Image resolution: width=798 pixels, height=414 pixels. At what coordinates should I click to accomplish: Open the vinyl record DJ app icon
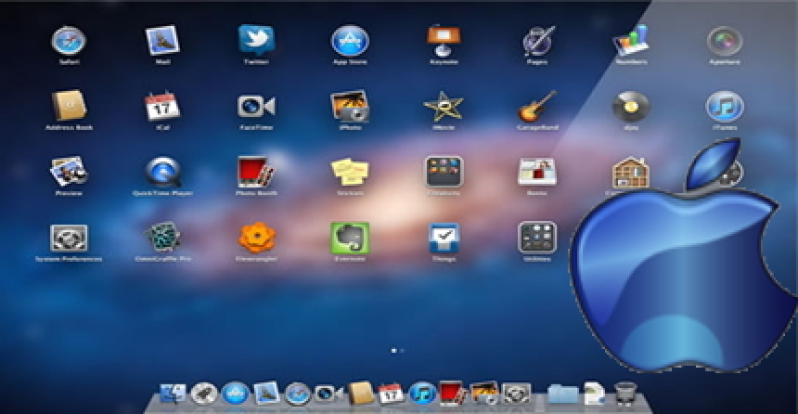click(631, 106)
